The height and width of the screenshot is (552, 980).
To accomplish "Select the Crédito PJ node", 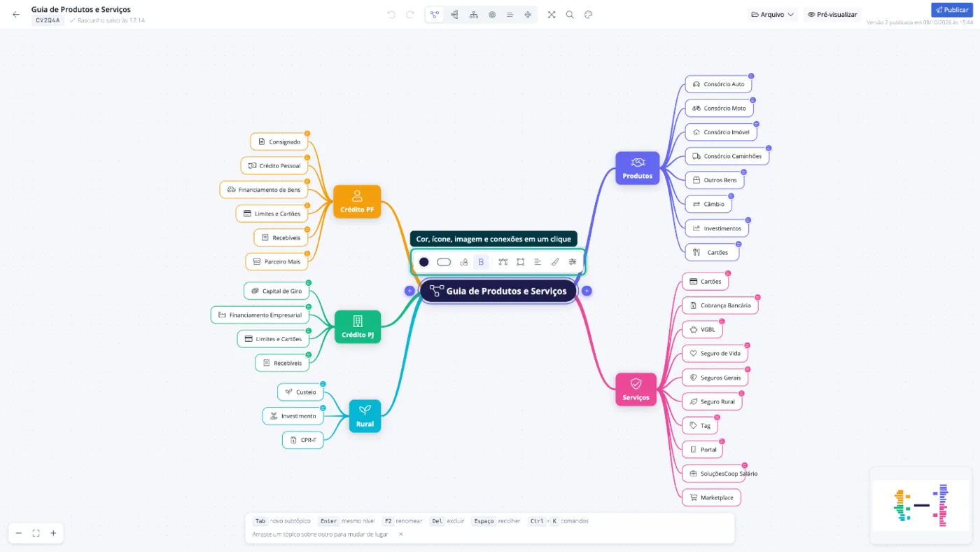I will point(358,327).
